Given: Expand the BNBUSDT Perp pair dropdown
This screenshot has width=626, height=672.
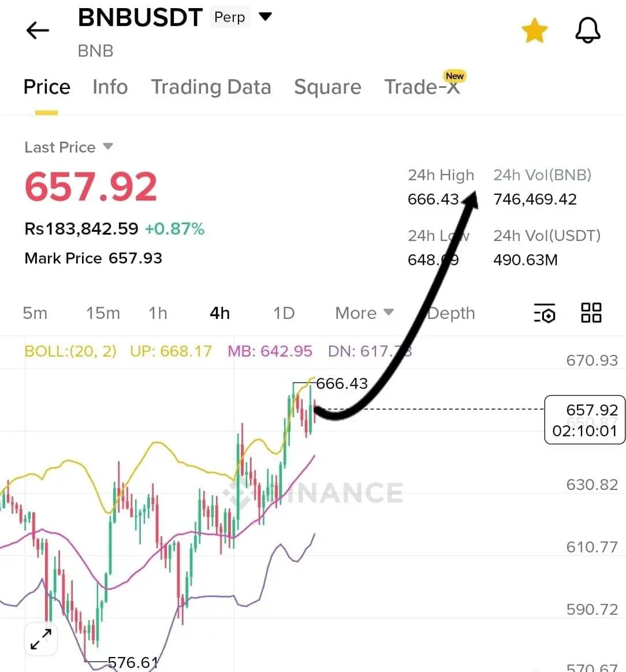Looking at the screenshot, I should [265, 17].
